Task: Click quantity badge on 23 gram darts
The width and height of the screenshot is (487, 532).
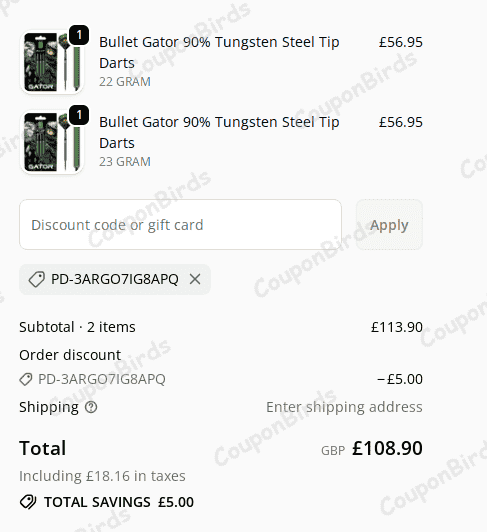Action: [x=79, y=115]
